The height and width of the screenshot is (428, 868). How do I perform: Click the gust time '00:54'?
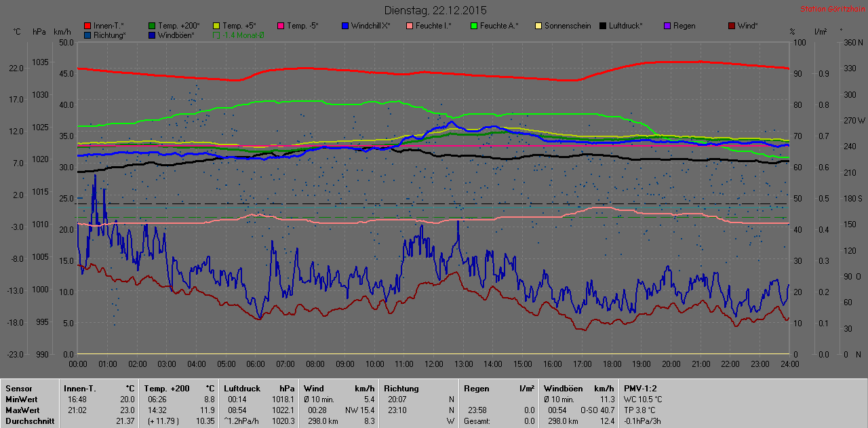pyautogui.click(x=557, y=410)
